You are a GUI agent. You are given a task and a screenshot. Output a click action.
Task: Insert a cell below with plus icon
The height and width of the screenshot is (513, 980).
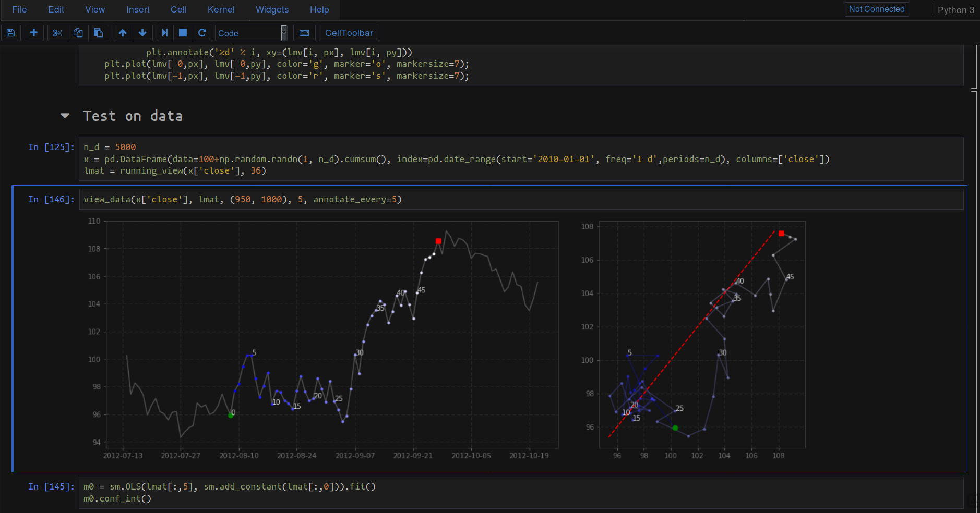34,33
